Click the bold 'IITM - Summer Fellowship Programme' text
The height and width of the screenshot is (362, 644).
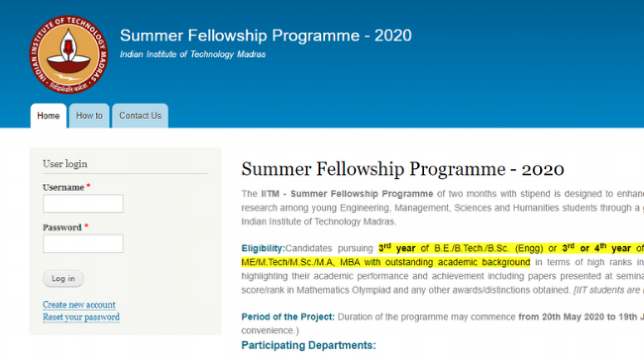347,194
